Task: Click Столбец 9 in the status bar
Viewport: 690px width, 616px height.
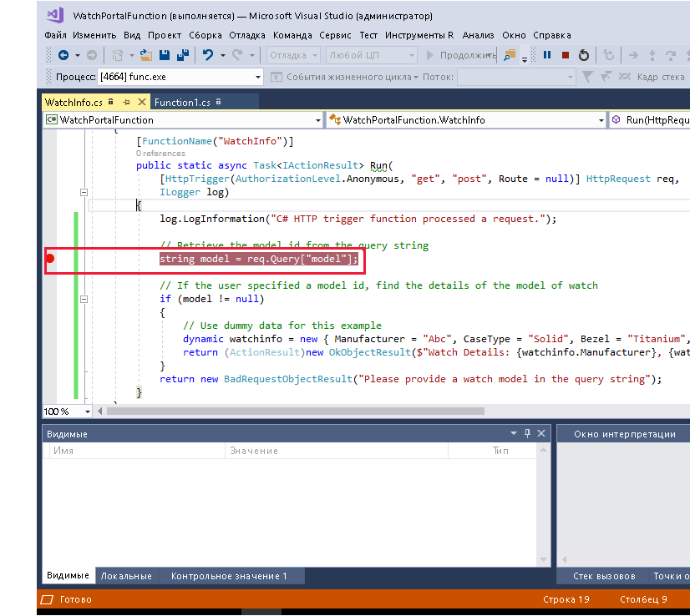Action: point(643,599)
